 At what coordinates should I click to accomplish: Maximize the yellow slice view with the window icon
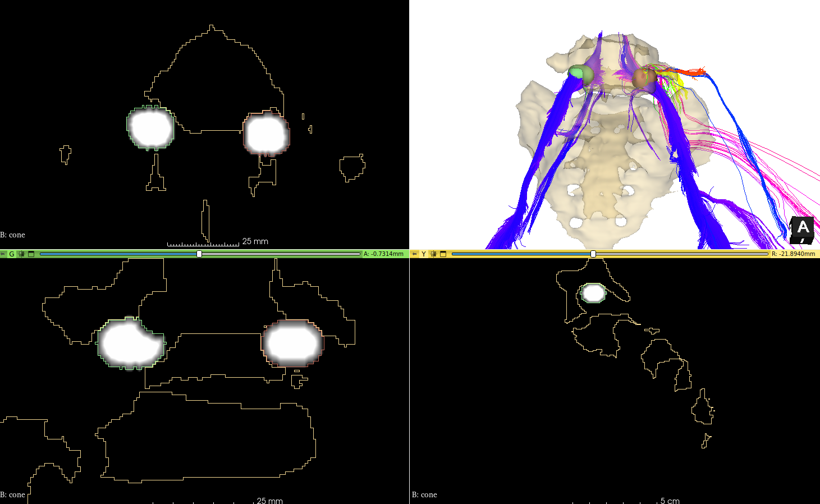[x=443, y=254]
